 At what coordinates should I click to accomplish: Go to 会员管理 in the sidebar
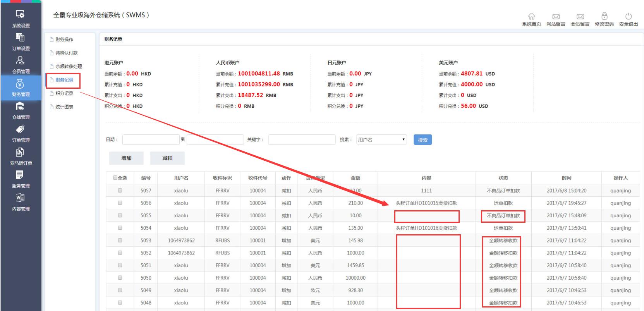click(x=20, y=64)
